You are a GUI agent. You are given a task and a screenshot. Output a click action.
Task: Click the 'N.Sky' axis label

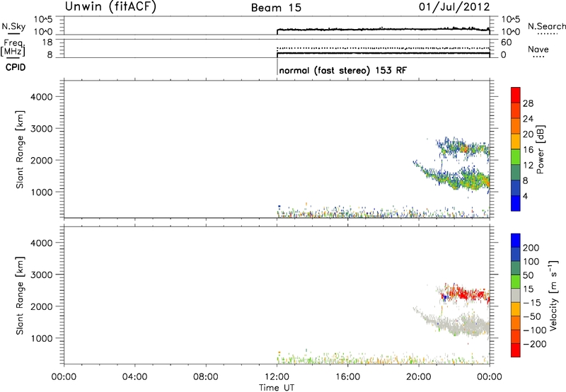tap(13, 26)
